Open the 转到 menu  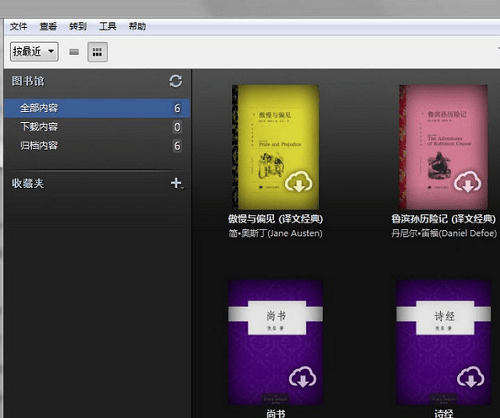coord(78,26)
